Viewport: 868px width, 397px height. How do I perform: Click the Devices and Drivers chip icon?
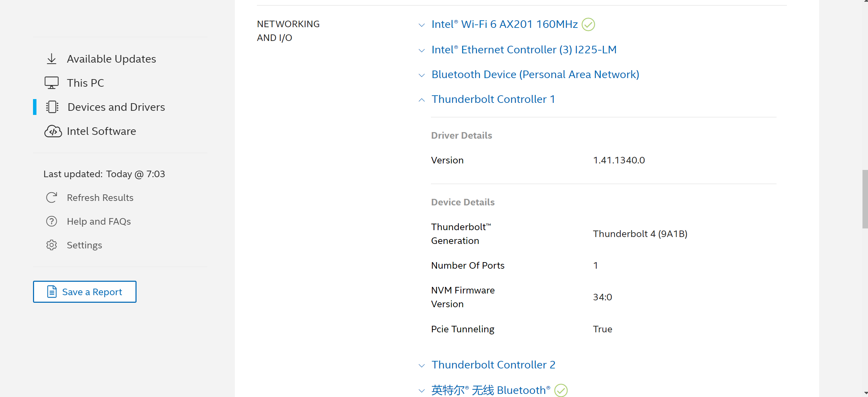tap(52, 107)
